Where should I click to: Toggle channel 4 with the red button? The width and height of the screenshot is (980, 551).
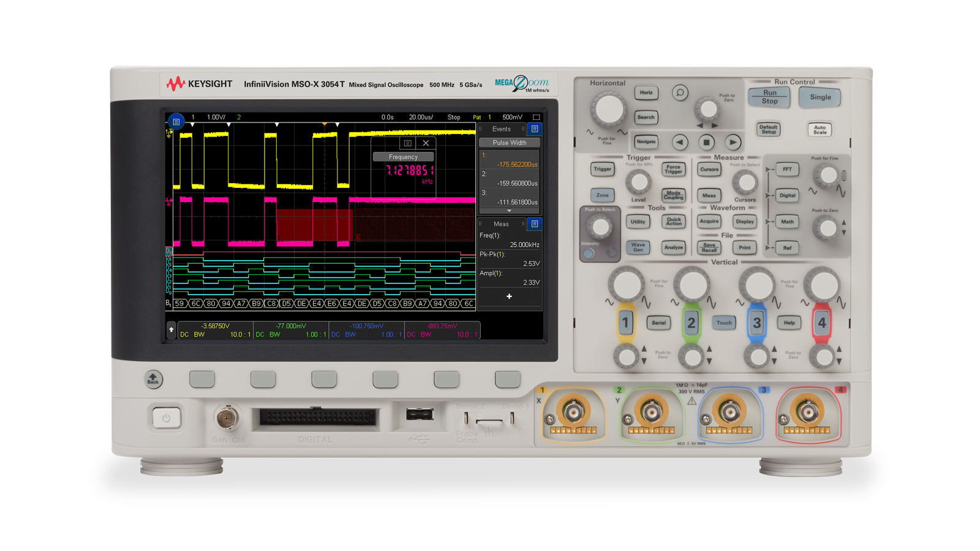(x=821, y=322)
